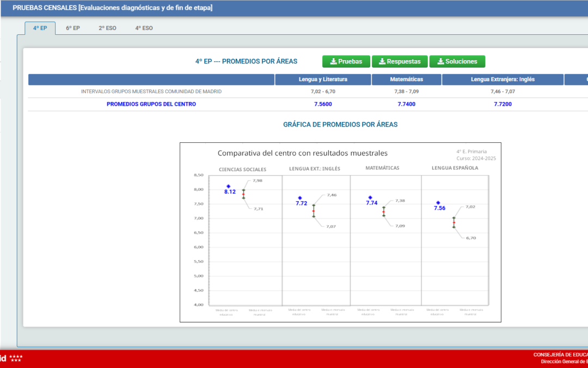The height and width of the screenshot is (368, 588).
Task: Download the Respuestas files
Action: (400, 62)
